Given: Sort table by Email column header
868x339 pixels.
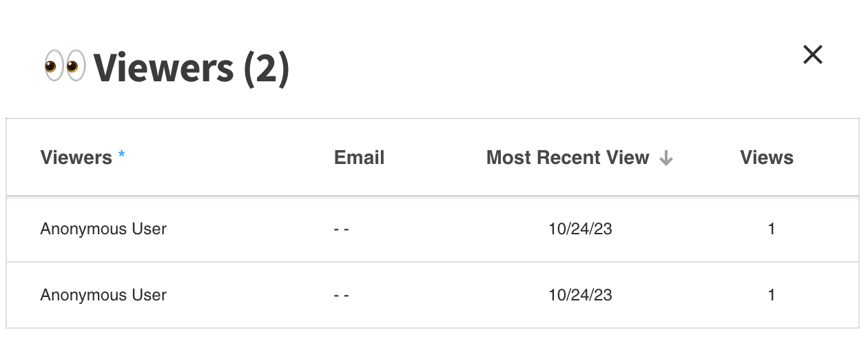Looking at the screenshot, I should pyautogui.click(x=359, y=158).
